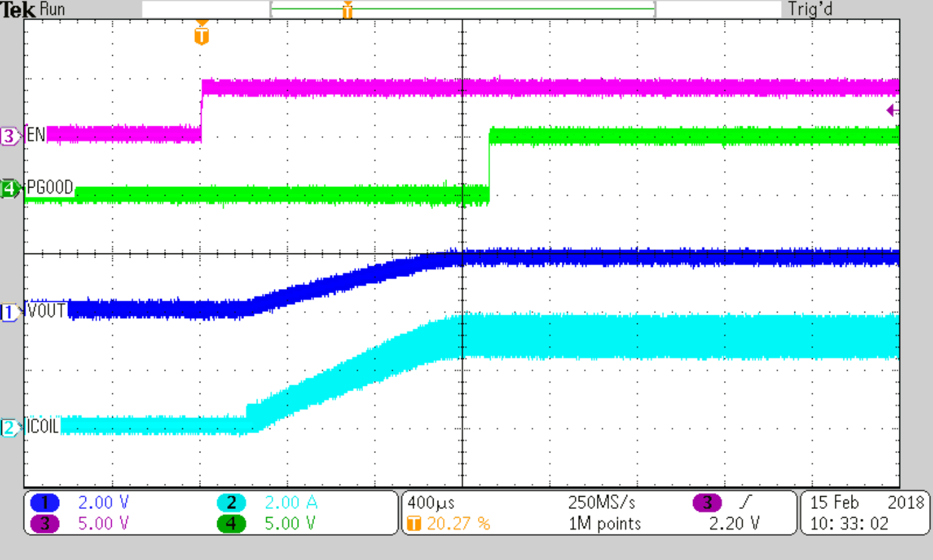This screenshot has height=560, width=933.
Task: Click the Trig'd status label
Action: pos(810,9)
